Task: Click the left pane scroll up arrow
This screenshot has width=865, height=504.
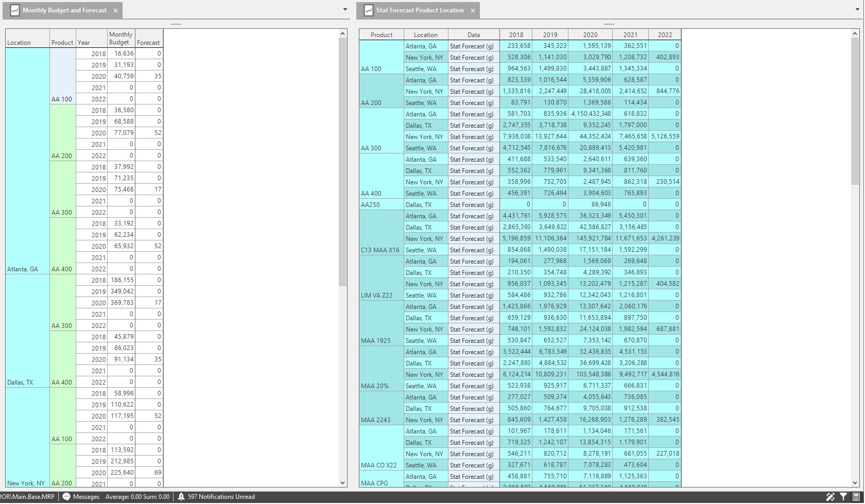Action: tap(343, 33)
